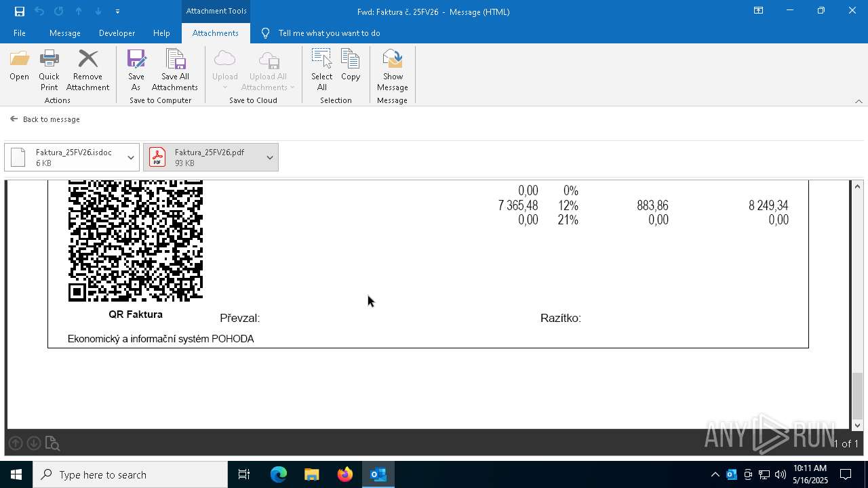
Task: Switch to the Message tab
Action: pyautogui.click(x=65, y=33)
